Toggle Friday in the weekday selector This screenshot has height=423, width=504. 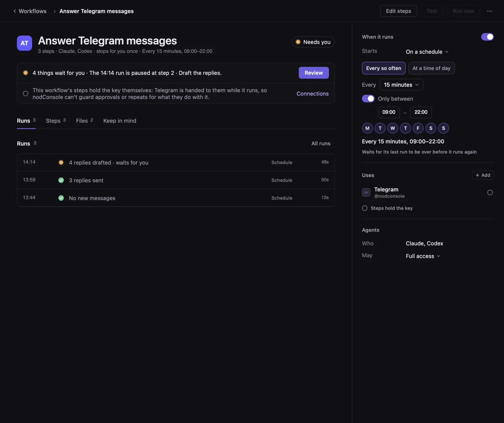coord(418,128)
